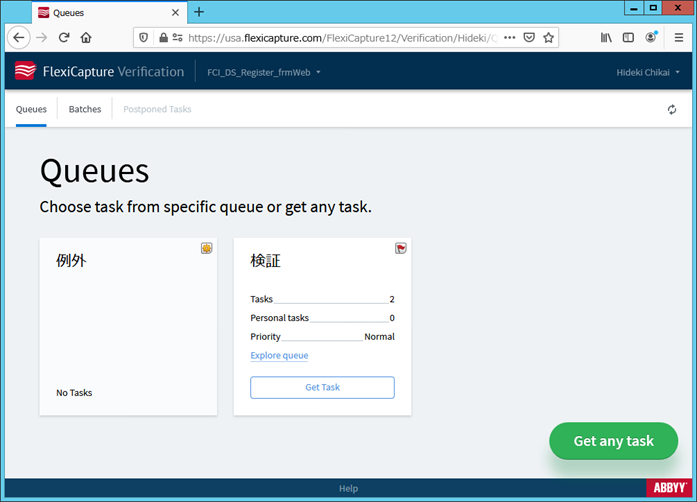Bookmark this page with star icon

point(549,38)
